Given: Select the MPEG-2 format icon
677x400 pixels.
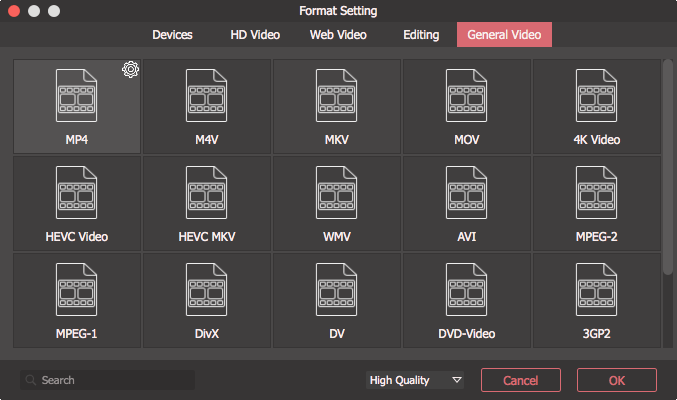Looking at the screenshot, I should (596, 193).
